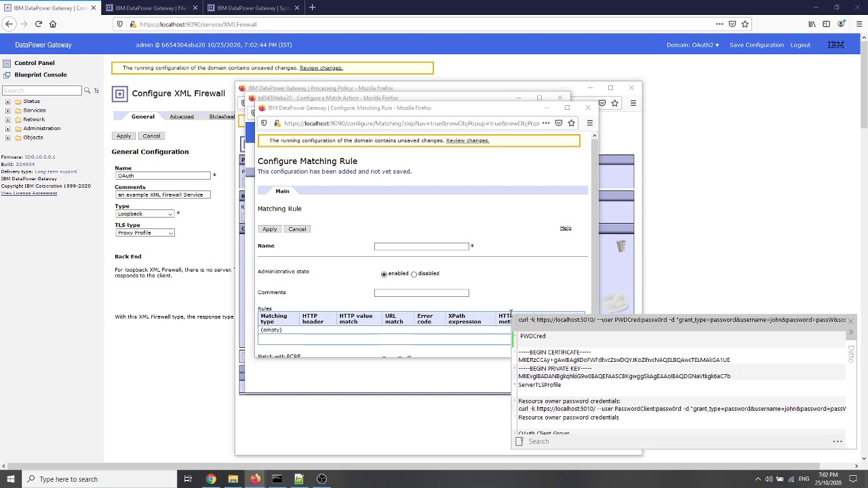Viewport: 868px width, 488px height.
Task: Open tracking protection shield in main address bar
Action: [x=120, y=24]
